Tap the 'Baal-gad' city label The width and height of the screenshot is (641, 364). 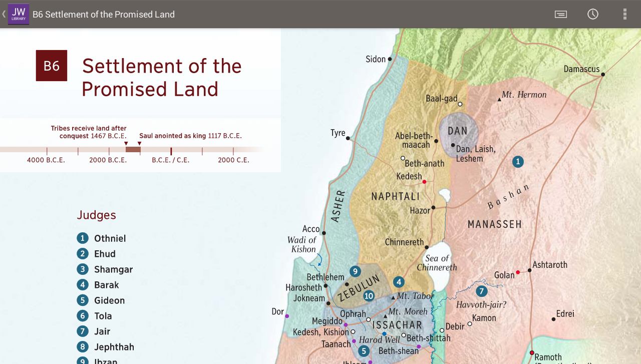(x=442, y=99)
